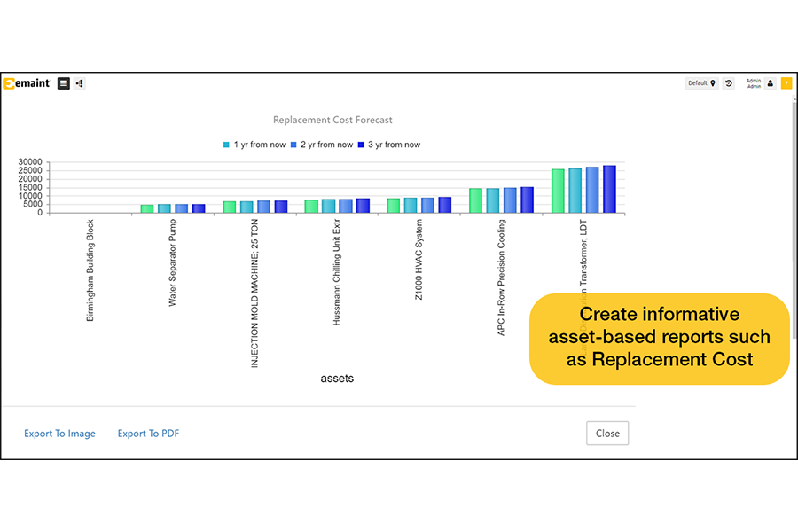798x532 pixels.
Task: Click the dark blue Z1000 HVAC System bar
Action: [x=445, y=205]
